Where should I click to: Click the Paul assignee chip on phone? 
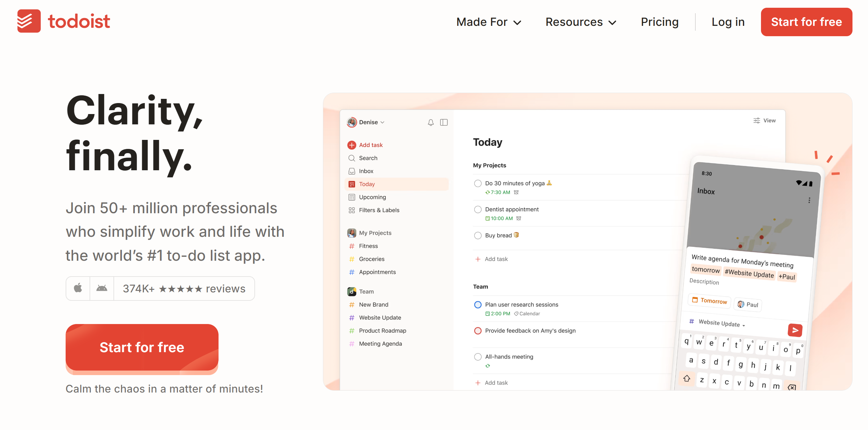[x=748, y=304]
